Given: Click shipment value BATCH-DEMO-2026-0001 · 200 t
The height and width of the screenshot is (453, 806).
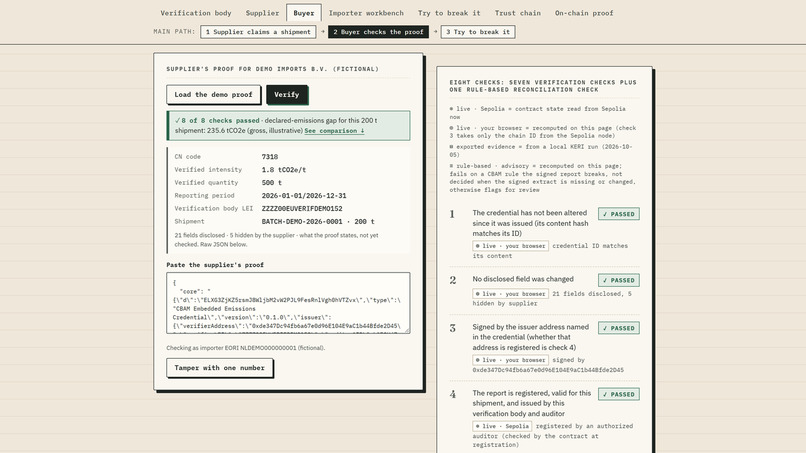Looking at the screenshot, I should [318, 221].
